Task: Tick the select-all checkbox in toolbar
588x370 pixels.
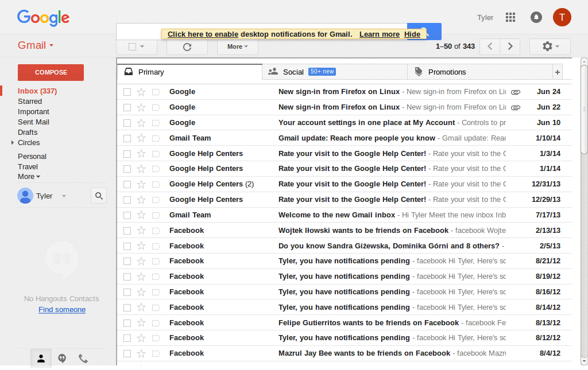Action: point(132,47)
